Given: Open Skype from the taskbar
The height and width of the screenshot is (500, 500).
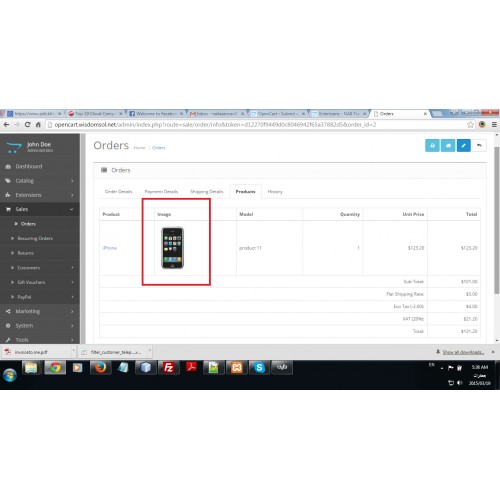Looking at the screenshot, I should (259, 367).
